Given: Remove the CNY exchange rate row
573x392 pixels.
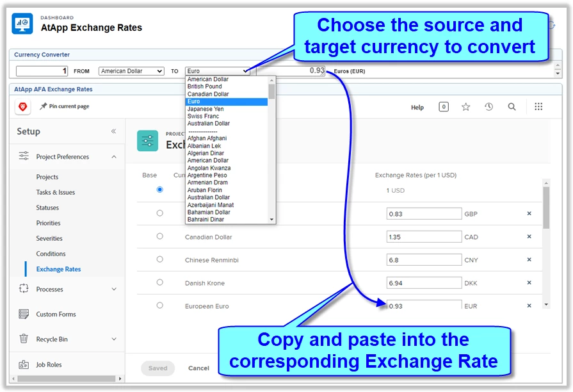Looking at the screenshot, I should coord(529,259).
